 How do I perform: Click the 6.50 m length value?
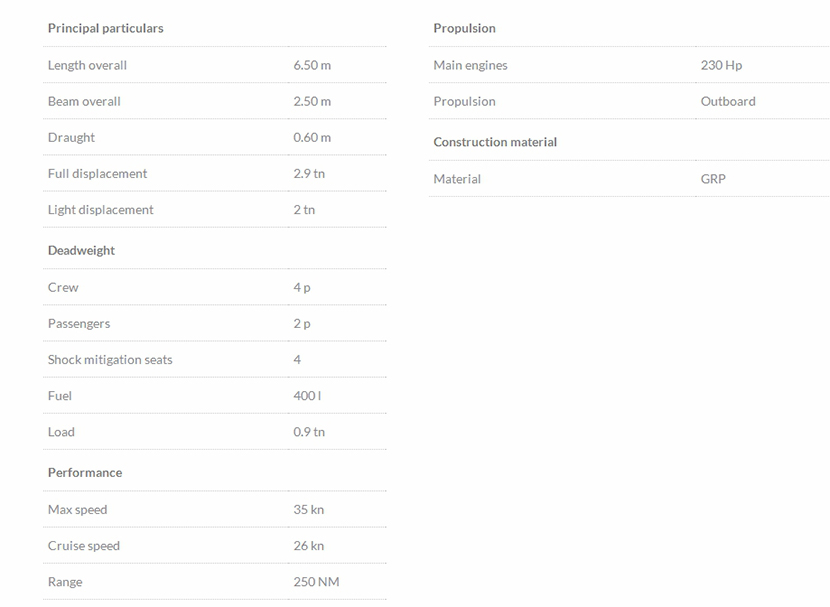(312, 65)
